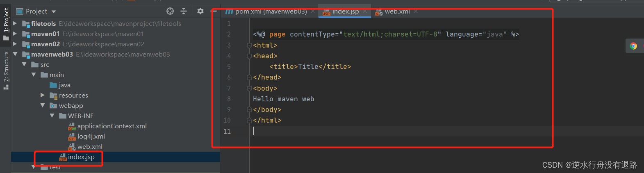Hide the Project panel with minus icon
This screenshot has width=644, height=173.
point(214,11)
